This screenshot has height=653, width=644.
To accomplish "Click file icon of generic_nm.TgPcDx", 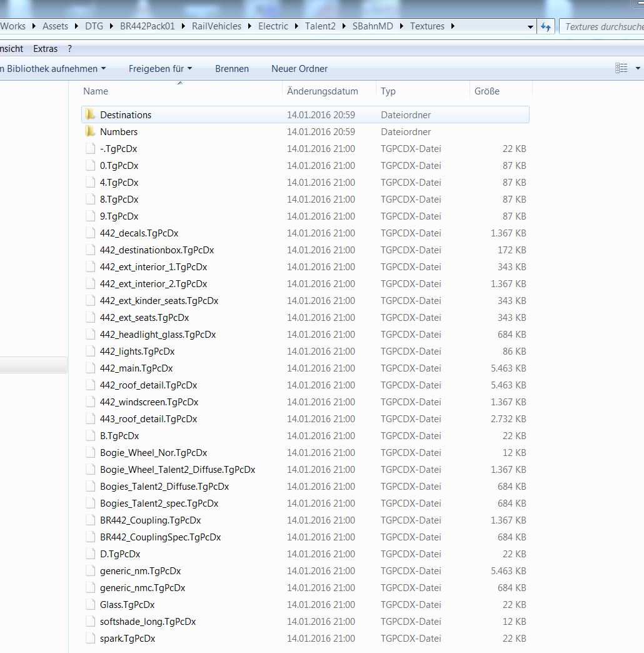I will click(90, 570).
